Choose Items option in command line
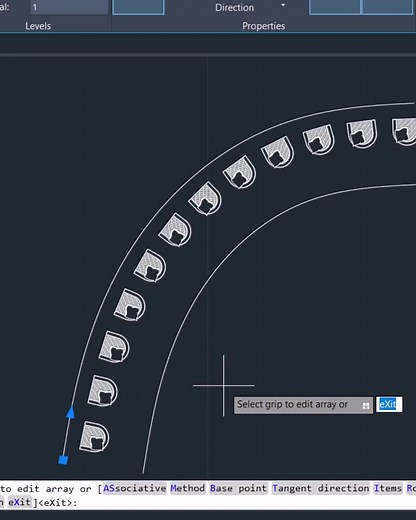Screen dimensions: 416x520 pyautogui.click(x=388, y=488)
